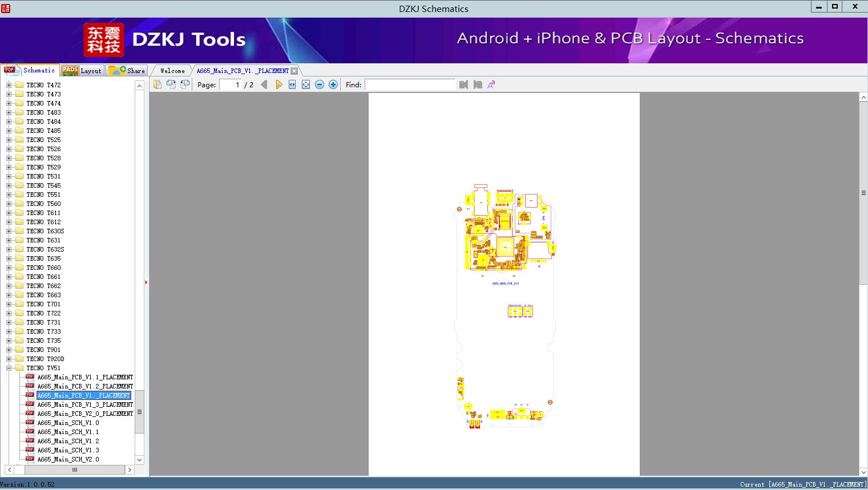Expand the TECNO T920D folder

[x=9, y=359]
